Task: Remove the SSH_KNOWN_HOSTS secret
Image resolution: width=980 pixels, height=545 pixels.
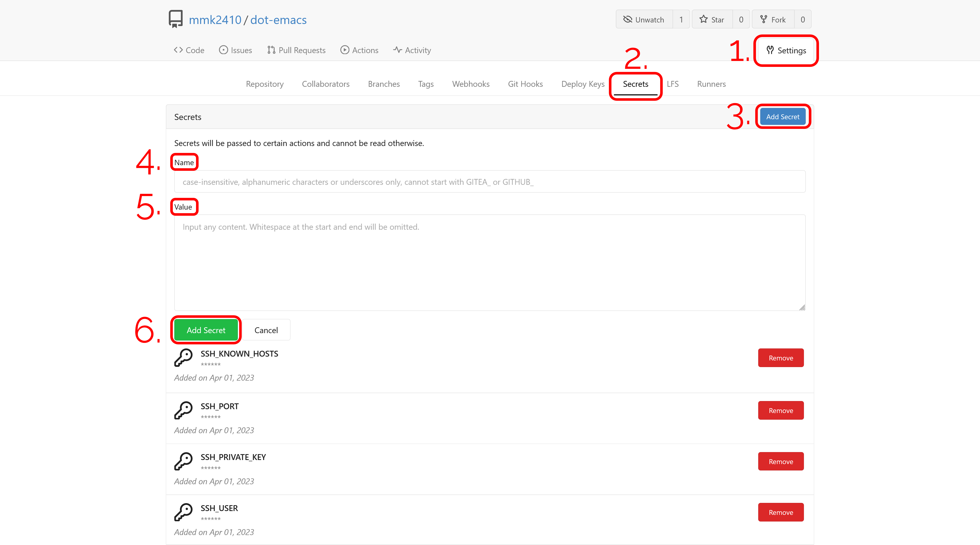Action: pyautogui.click(x=780, y=358)
